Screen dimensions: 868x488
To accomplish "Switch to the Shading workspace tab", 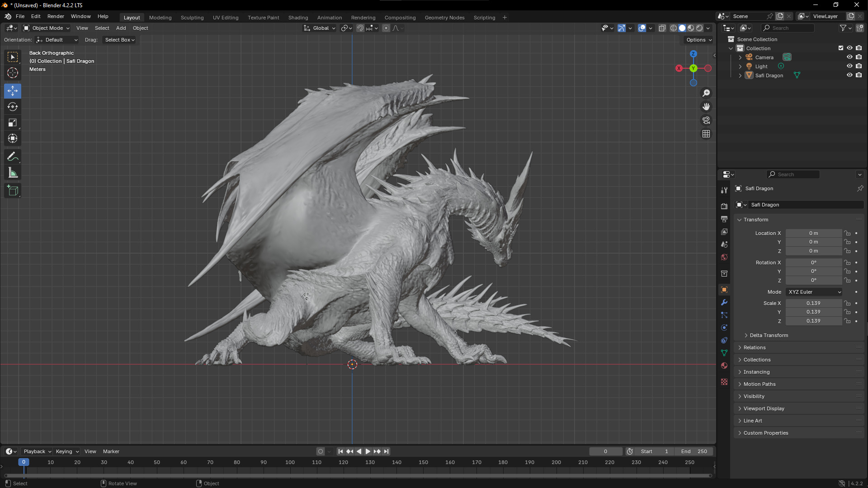I will [x=298, y=18].
